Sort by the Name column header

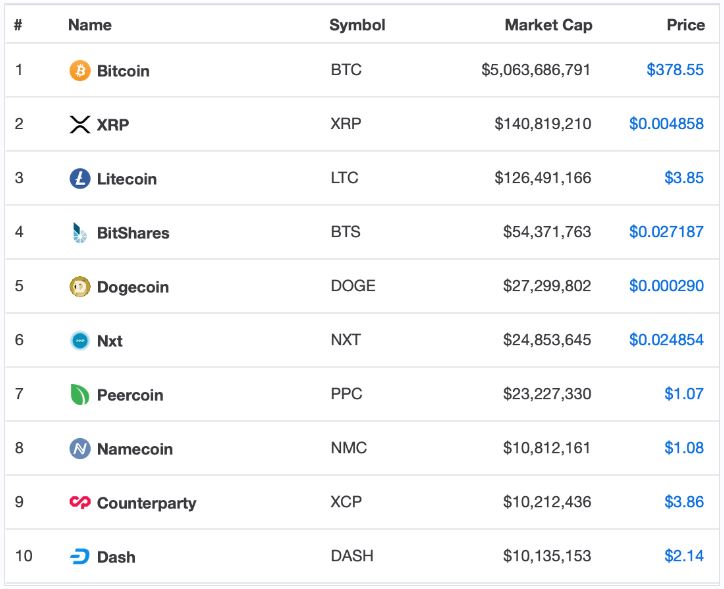point(90,25)
